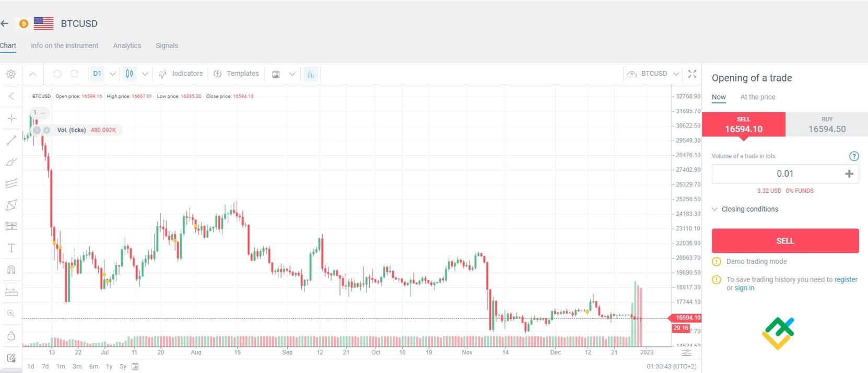The image size is (868, 373).
Task: Open the BTCUSD instrument dropdown in toolbar
Action: pyautogui.click(x=676, y=74)
